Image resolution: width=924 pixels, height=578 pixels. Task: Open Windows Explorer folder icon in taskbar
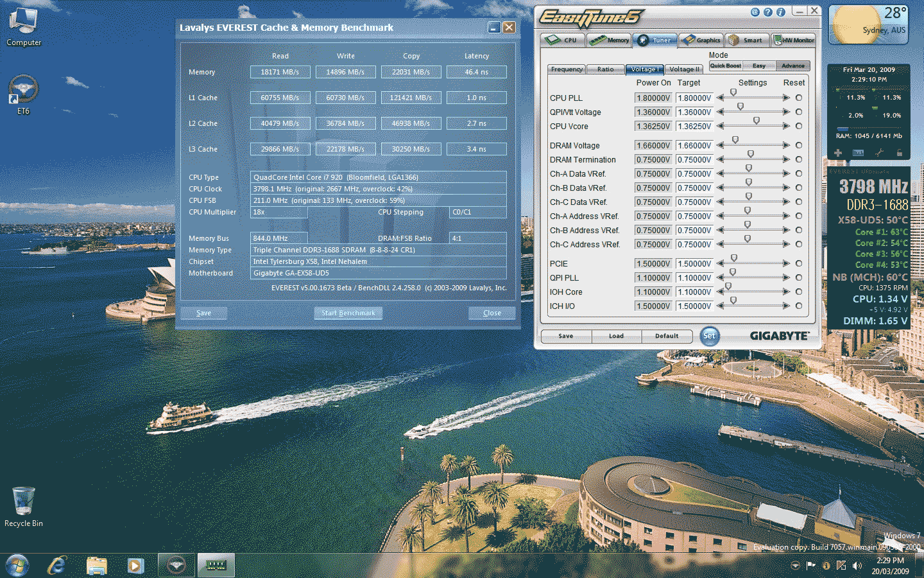(97, 566)
